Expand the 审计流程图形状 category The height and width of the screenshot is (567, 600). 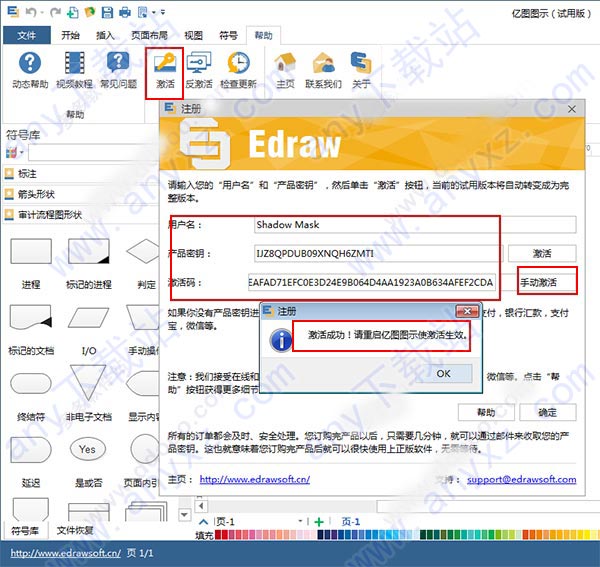click(80, 215)
